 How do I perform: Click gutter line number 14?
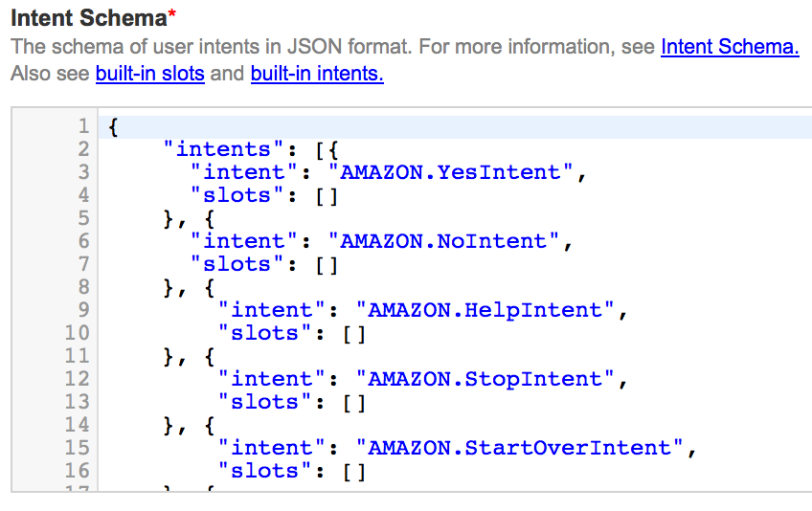tap(77, 425)
